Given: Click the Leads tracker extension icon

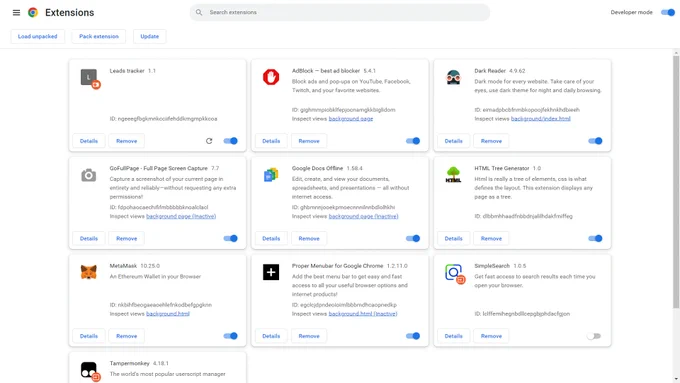Looking at the screenshot, I should pos(90,79).
